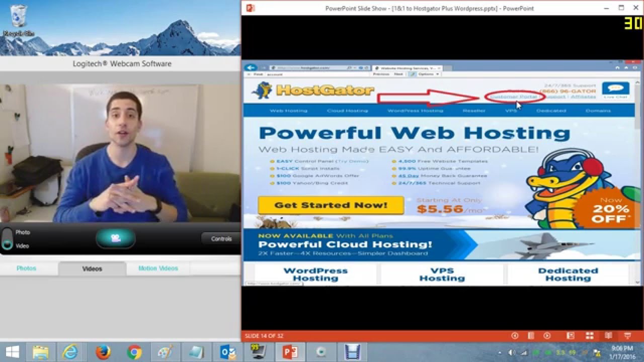Switch to Normal view in PowerPoint
This screenshot has width=644, height=362.
(571, 335)
